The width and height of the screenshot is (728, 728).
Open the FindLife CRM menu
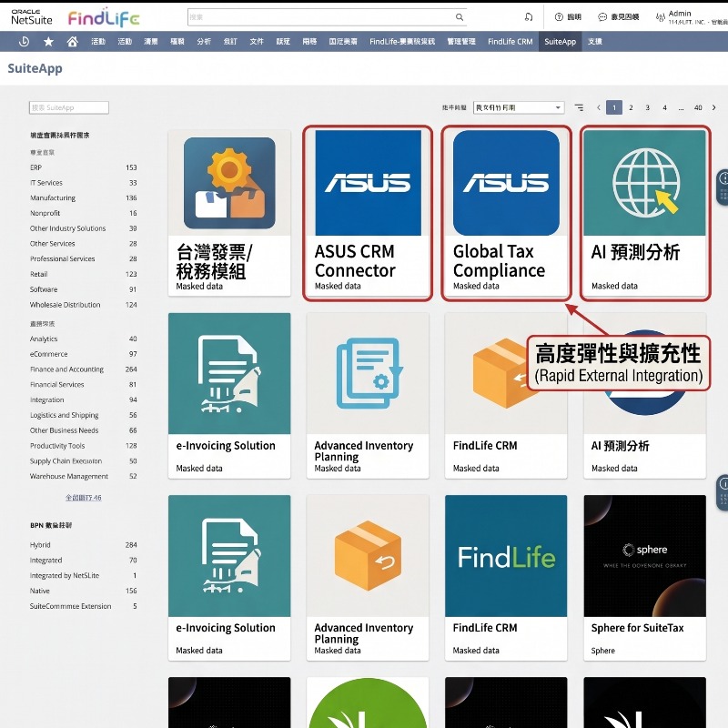coord(510,42)
